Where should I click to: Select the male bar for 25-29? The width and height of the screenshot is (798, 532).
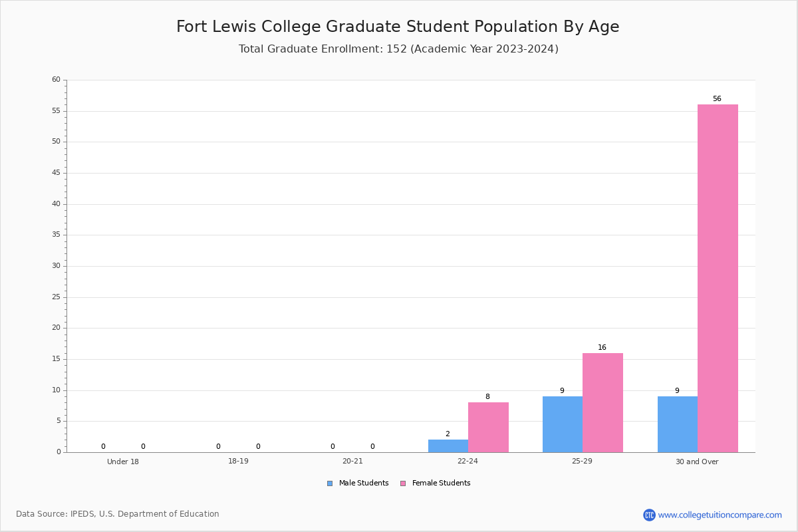(563, 424)
